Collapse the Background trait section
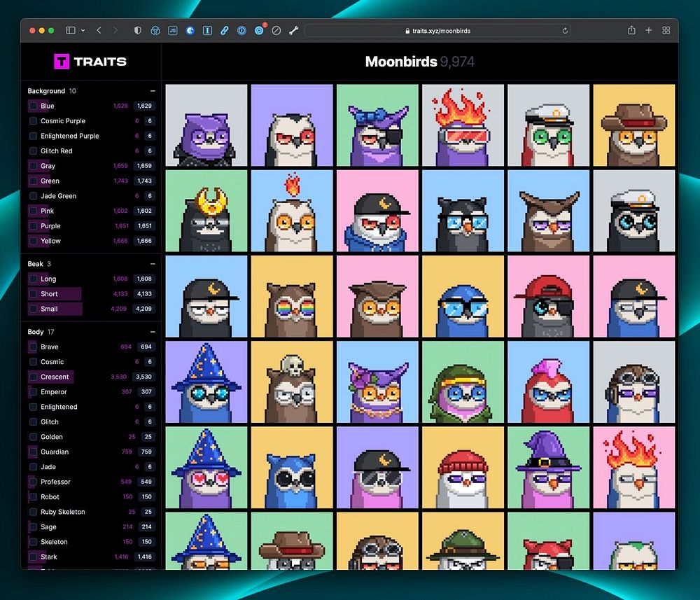This screenshot has width=700, height=600. (x=153, y=90)
